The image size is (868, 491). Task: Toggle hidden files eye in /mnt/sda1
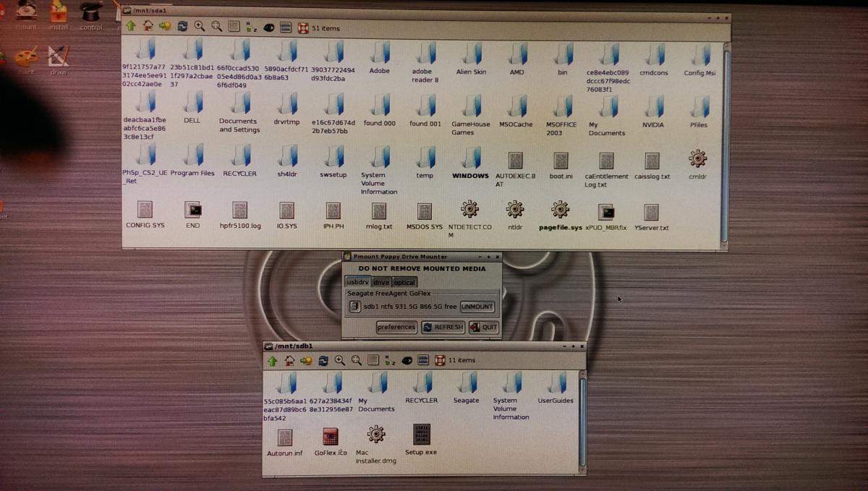268,27
